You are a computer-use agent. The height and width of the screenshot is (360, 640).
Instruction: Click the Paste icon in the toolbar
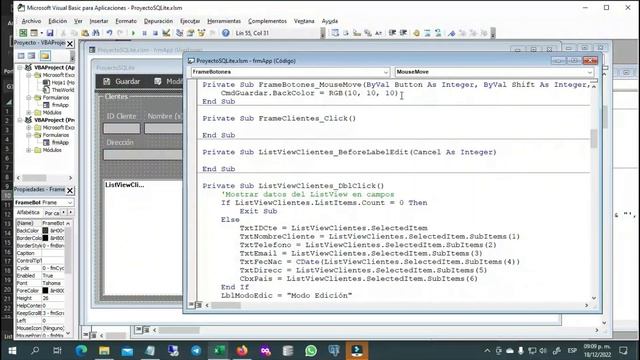[85, 33]
